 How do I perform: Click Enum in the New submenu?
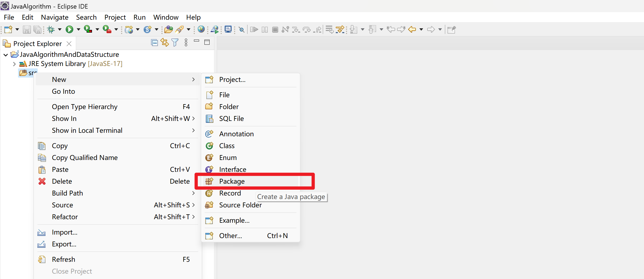tap(250, 158)
